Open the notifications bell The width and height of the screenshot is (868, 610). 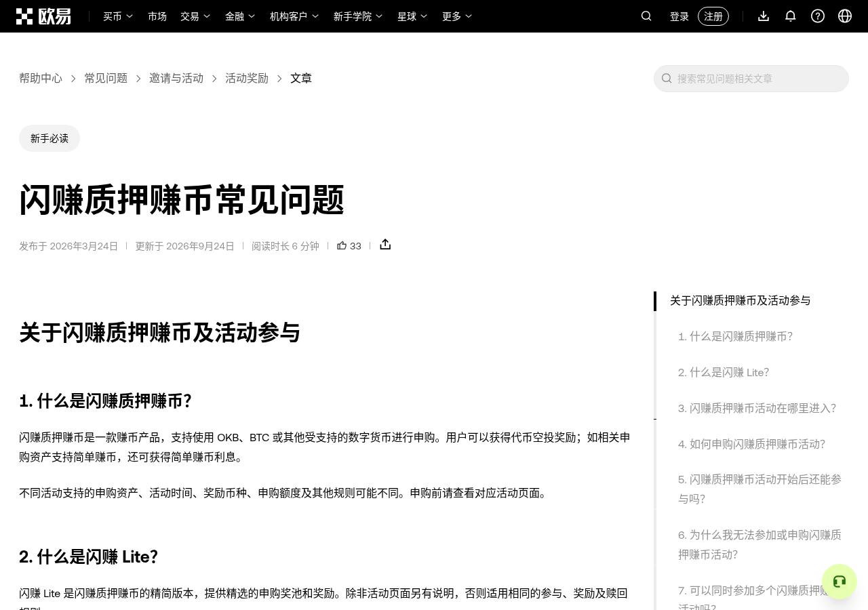(x=791, y=16)
